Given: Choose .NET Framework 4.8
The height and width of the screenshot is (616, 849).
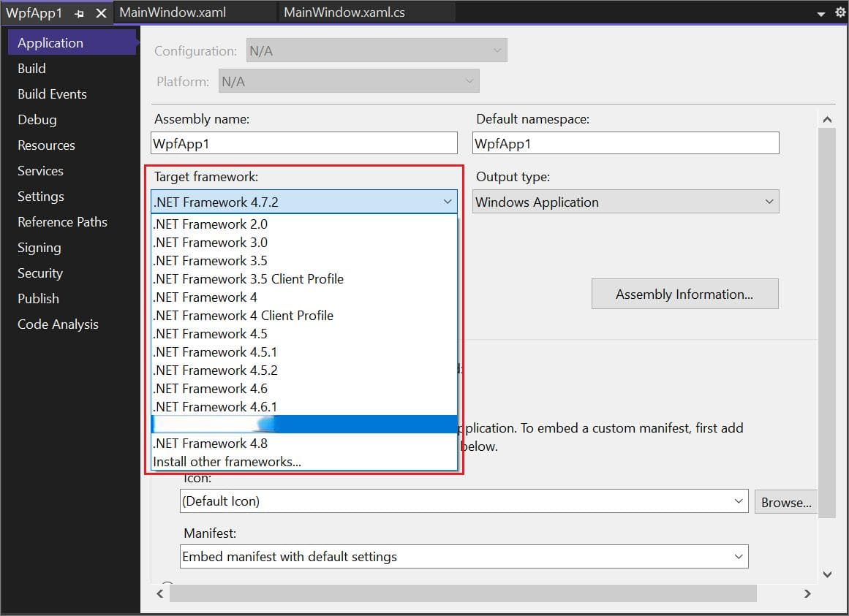Looking at the screenshot, I should (x=303, y=444).
